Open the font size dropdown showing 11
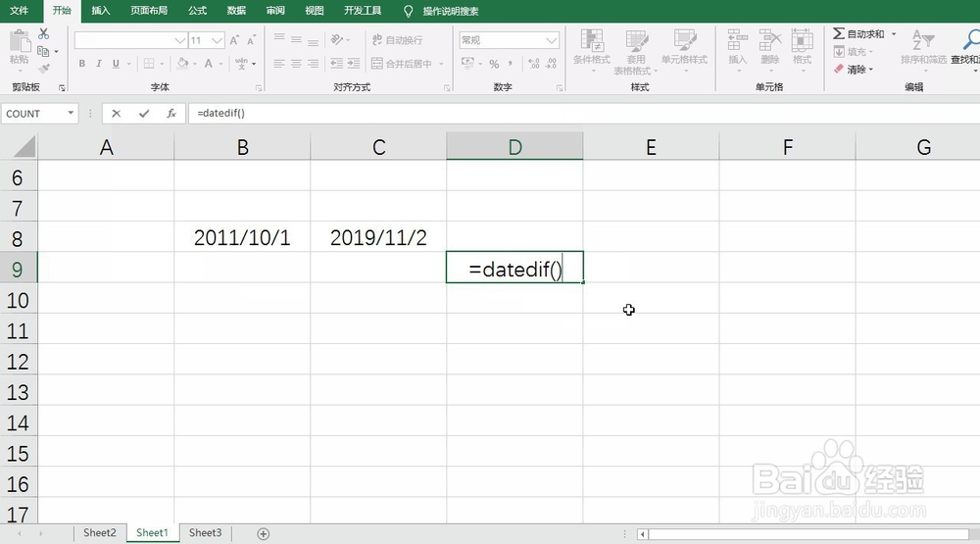This screenshot has width=980, height=544. [x=217, y=40]
